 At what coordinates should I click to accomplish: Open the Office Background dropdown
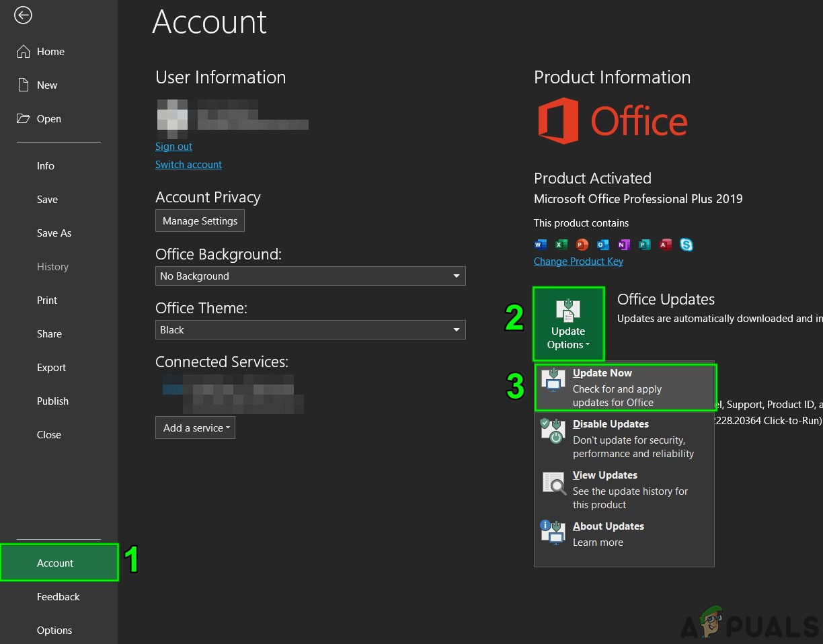pos(310,276)
